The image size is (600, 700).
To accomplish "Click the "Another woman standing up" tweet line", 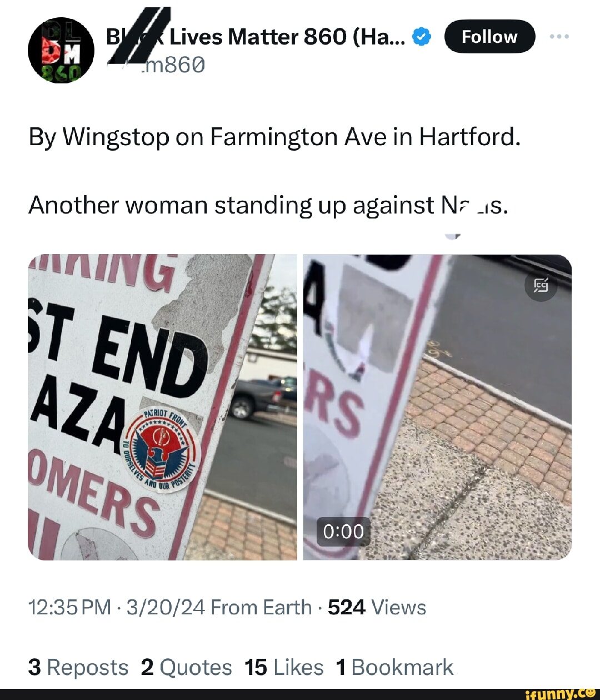I will tap(268, 205).
